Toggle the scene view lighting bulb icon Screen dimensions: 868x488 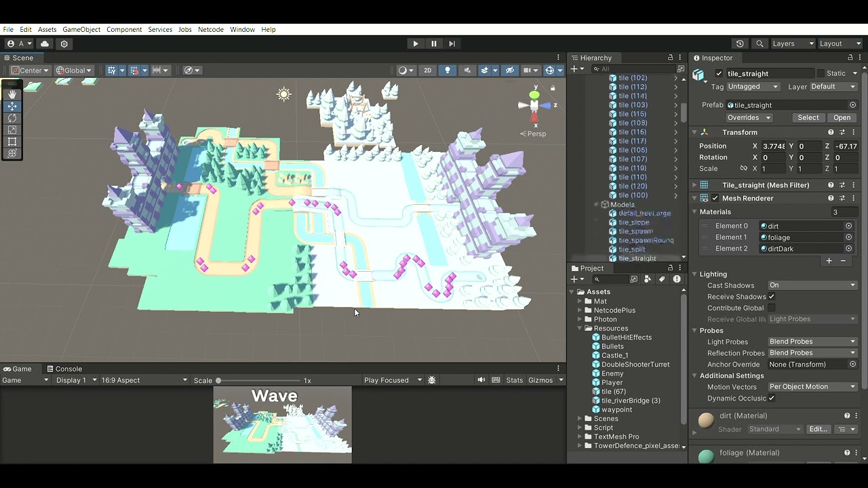(448, 70)
